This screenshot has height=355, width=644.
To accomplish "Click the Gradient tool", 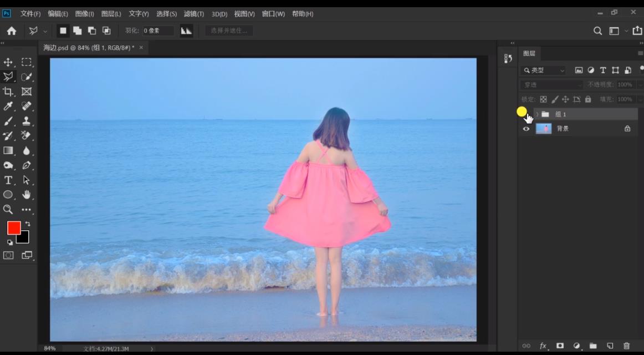I will [x=8, y=150].
